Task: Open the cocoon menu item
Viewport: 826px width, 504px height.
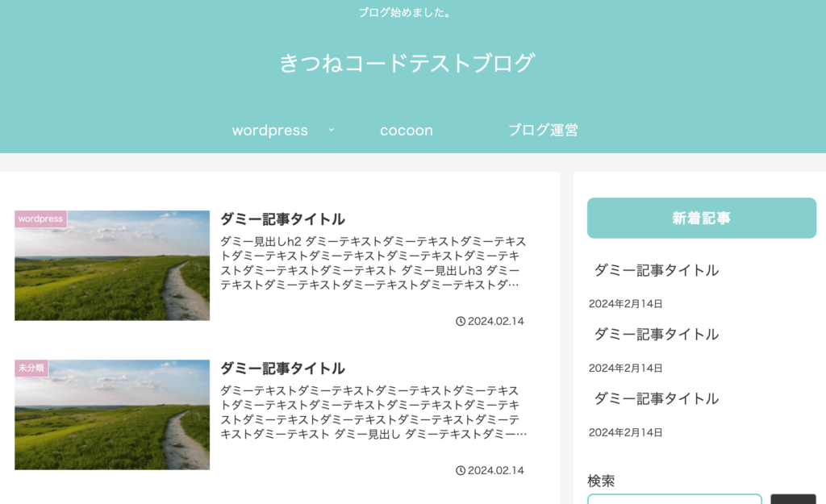Action: pyautogui.click(x=407, y=130)
